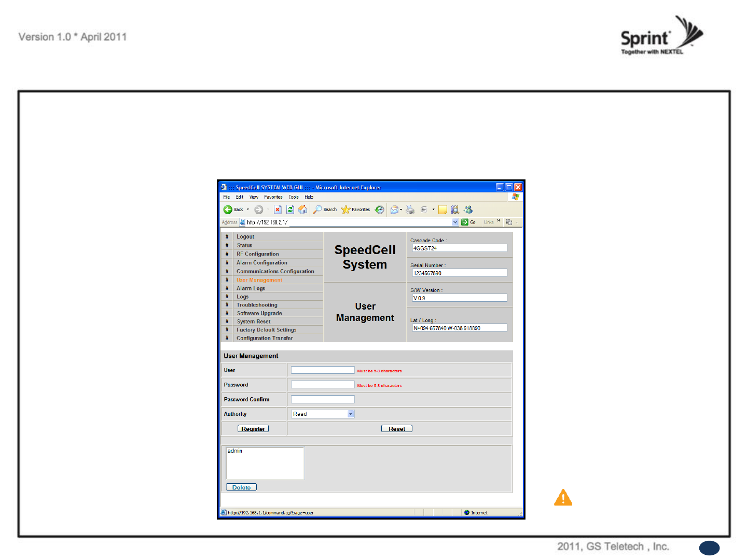The image size is (747, 560).
Task: Click the Password Confirm input field
Action: pos(323,399)
